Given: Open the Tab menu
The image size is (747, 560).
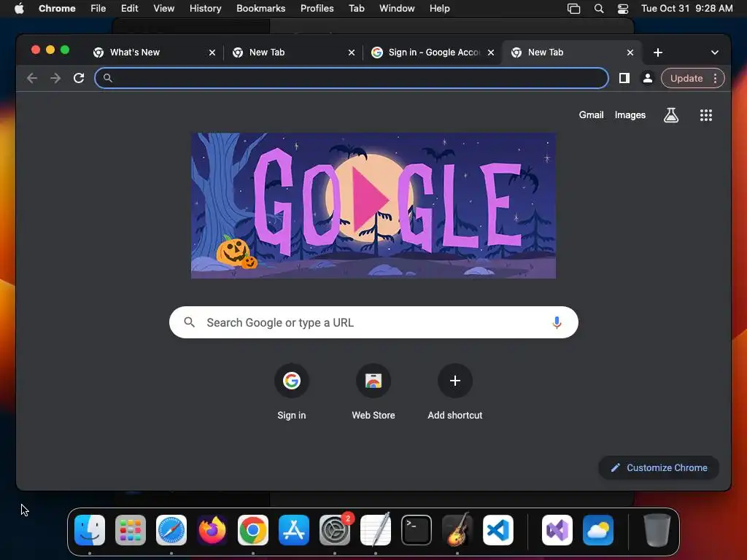Looking at the screenshot, I should pos(356,9).
